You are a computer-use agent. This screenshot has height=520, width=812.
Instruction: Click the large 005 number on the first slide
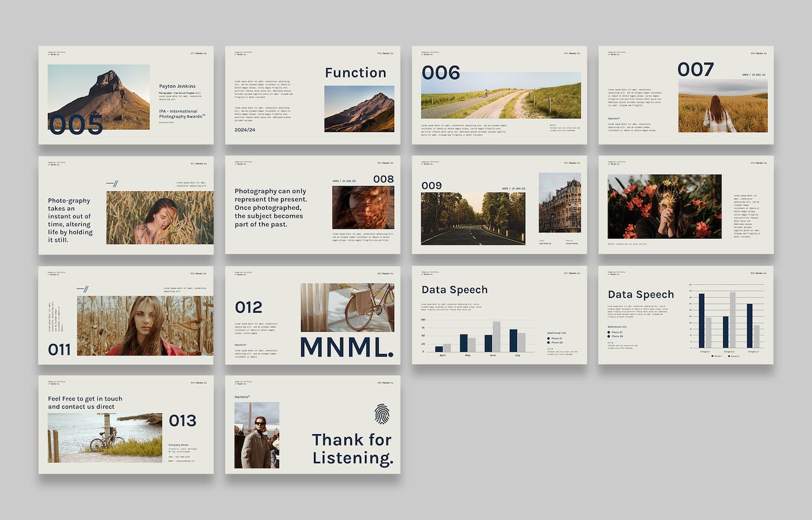tap(76, 125)
